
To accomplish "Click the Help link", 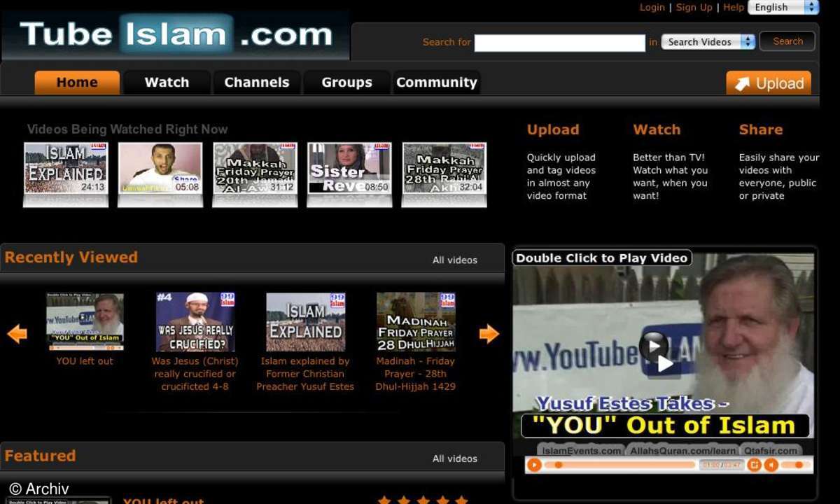I will pos(734,7).
